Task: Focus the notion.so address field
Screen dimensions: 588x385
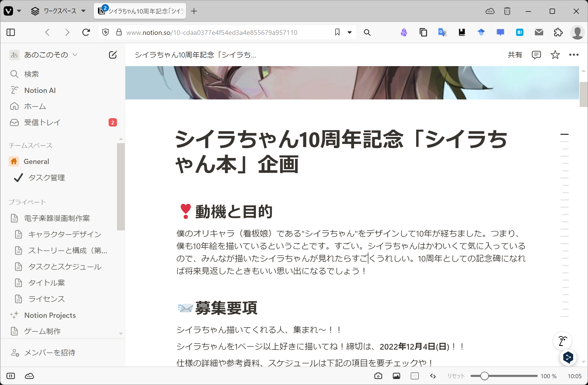Action: [x=212, y=32]
